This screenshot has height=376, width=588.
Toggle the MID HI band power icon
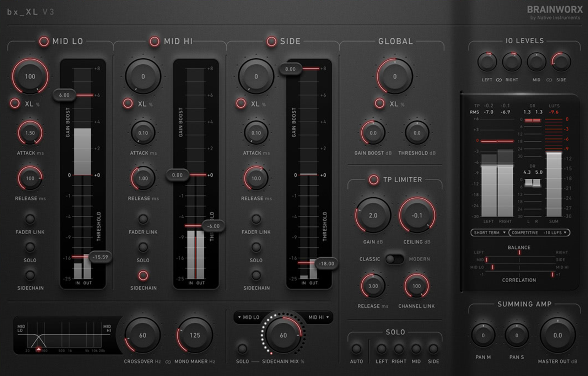154,41
